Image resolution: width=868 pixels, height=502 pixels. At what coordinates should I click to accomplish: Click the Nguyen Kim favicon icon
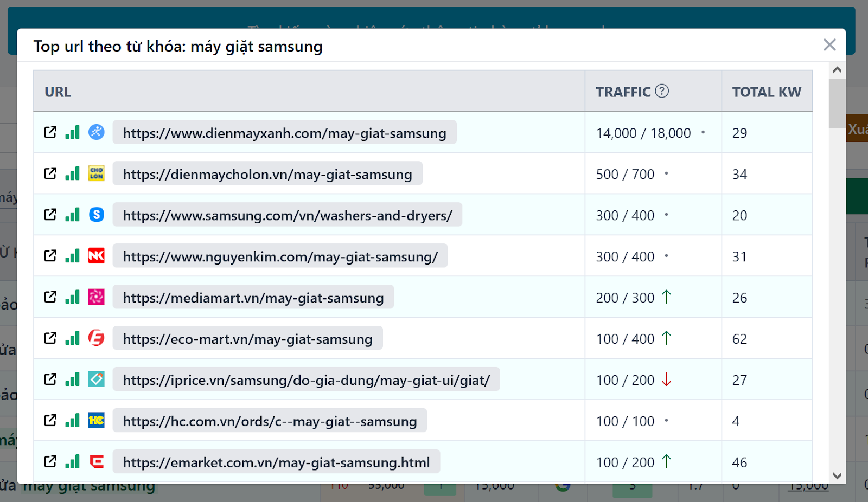(97, 256)
